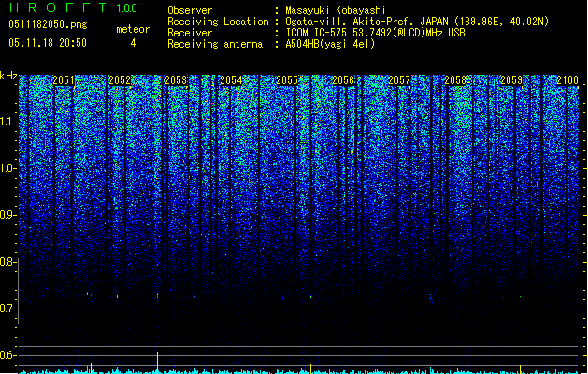
Task: Click the 2059 time marker
Action: (x=511, y=80)
